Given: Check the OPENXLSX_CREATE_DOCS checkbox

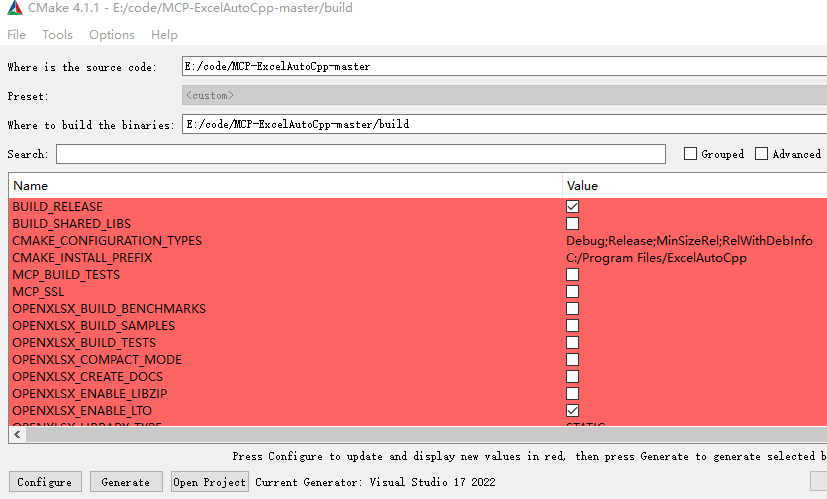Looking at the screenshot, I should tap(572, 377).
